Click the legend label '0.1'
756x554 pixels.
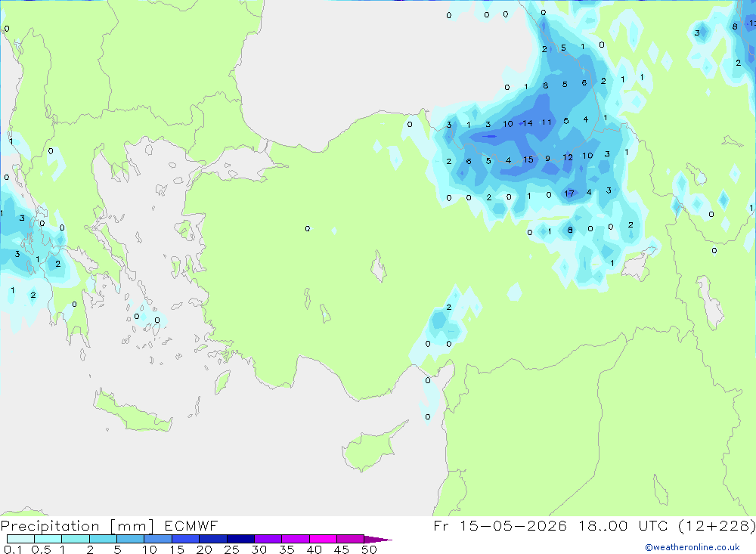tap(13, 549)
